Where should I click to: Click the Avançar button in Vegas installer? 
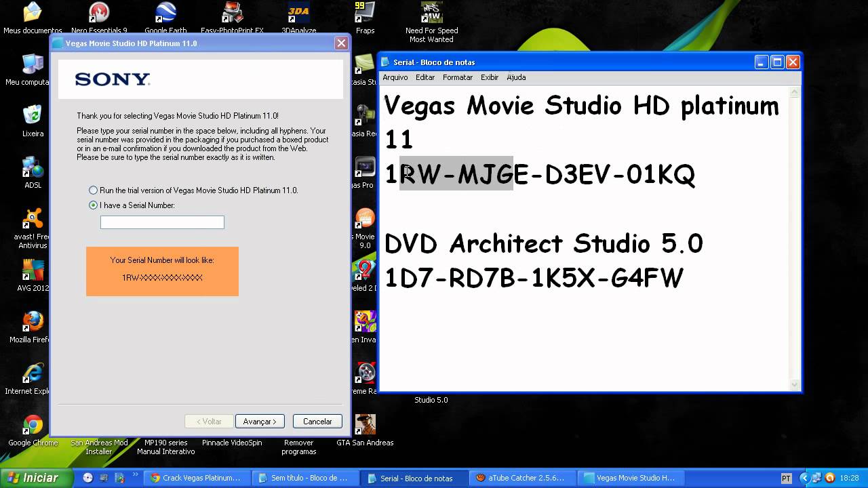coord(260,422)
